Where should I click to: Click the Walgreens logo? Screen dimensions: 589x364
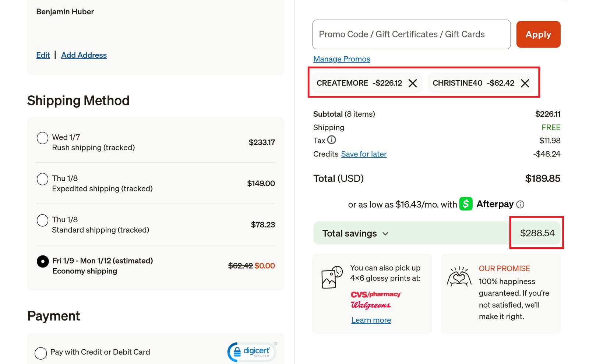coord(371,305)
